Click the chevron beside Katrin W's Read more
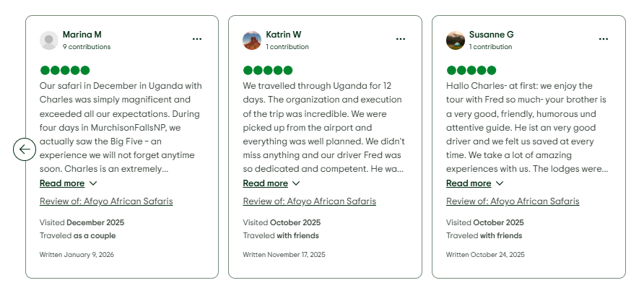Screen dimensions: 644x301 click(296, 183)
